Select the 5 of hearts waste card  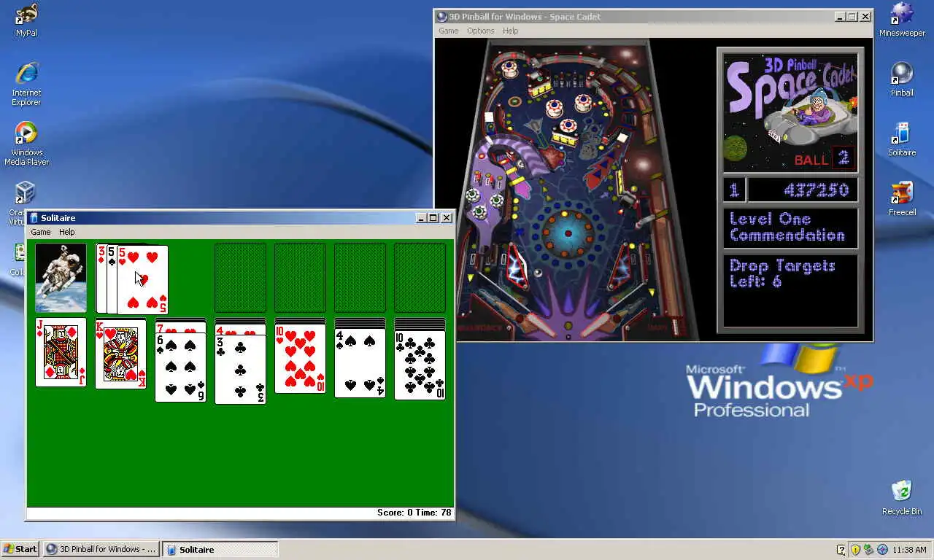142,280
